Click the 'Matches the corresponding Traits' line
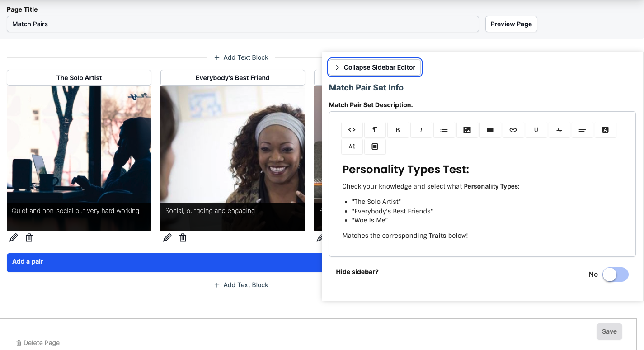This screenshot has width=644, height=350. tap(405, 236)
